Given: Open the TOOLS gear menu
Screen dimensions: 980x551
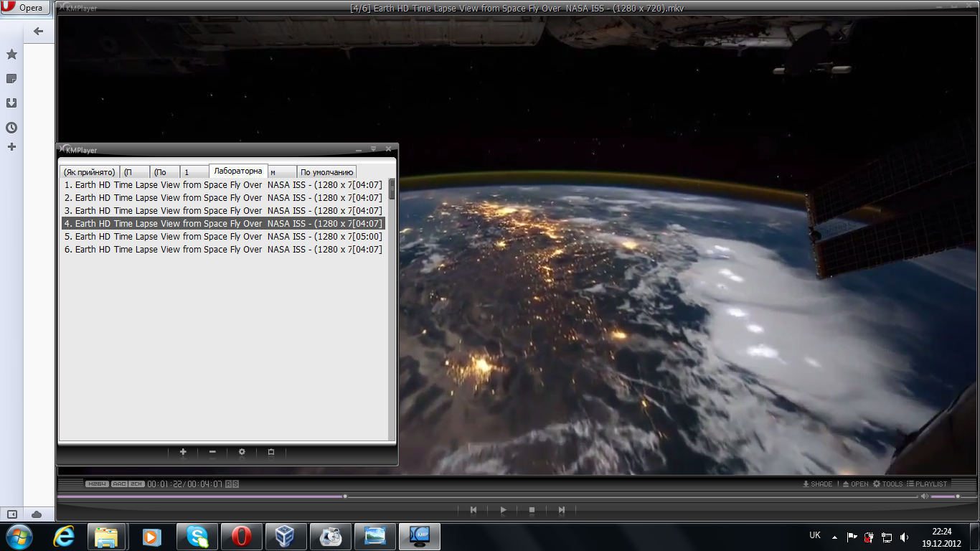Looking at the screenshot, I should (x=887, y=484).
